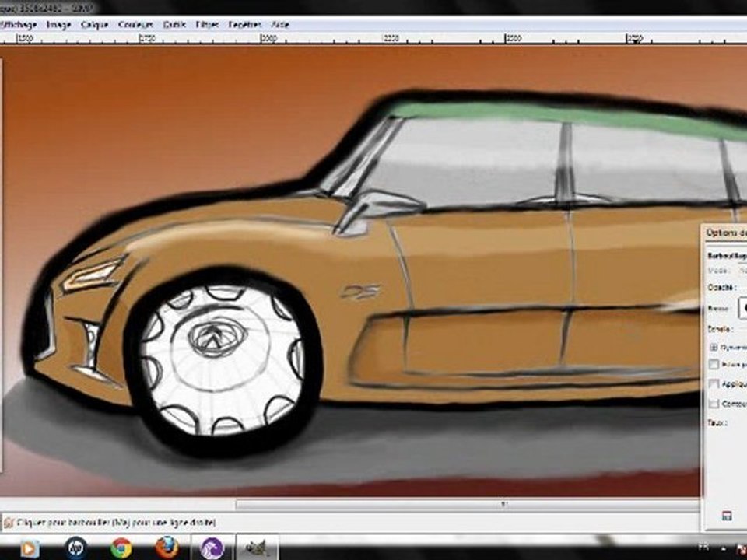Launch Google Chrome from taskbar
The width and height of the screenshot is (747, 560).
pyautogui.click(x=121, y=548)
